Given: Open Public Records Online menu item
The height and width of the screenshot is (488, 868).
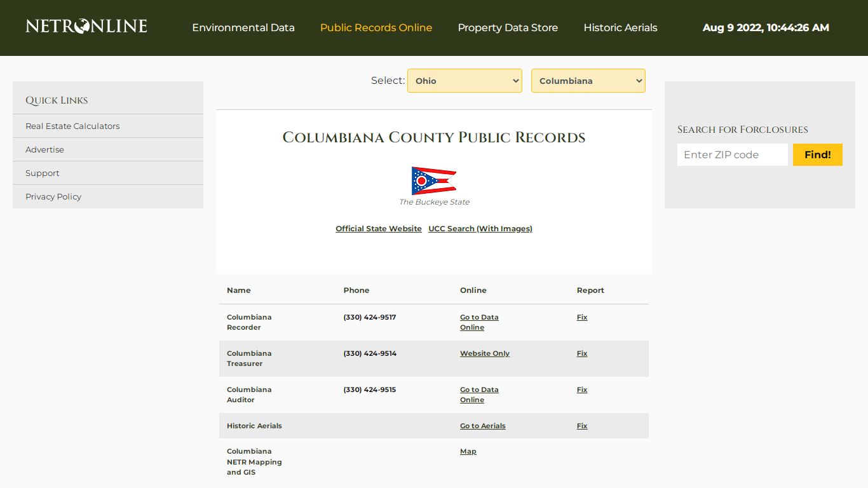Looking at the screenshot, I should click(376, 28).
